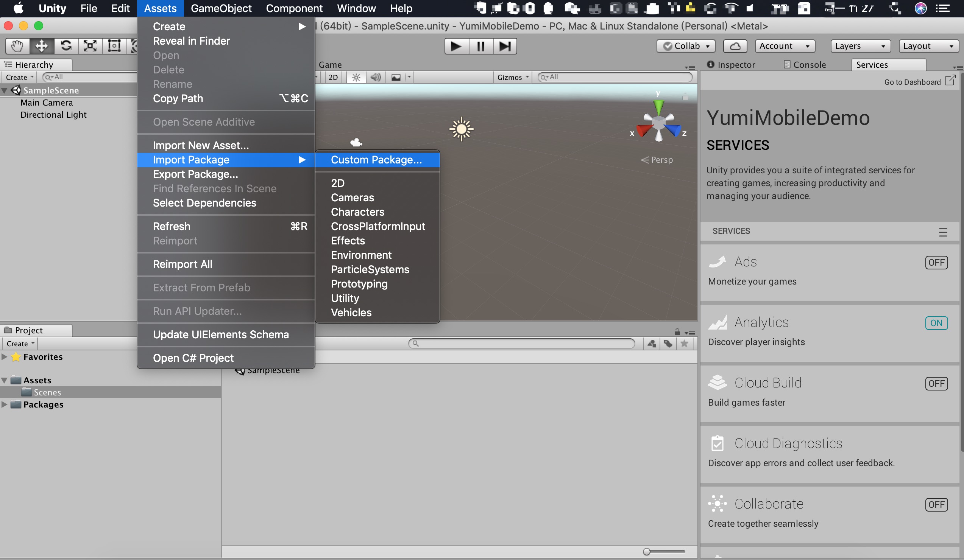Select the Move tool

(41, 46)
